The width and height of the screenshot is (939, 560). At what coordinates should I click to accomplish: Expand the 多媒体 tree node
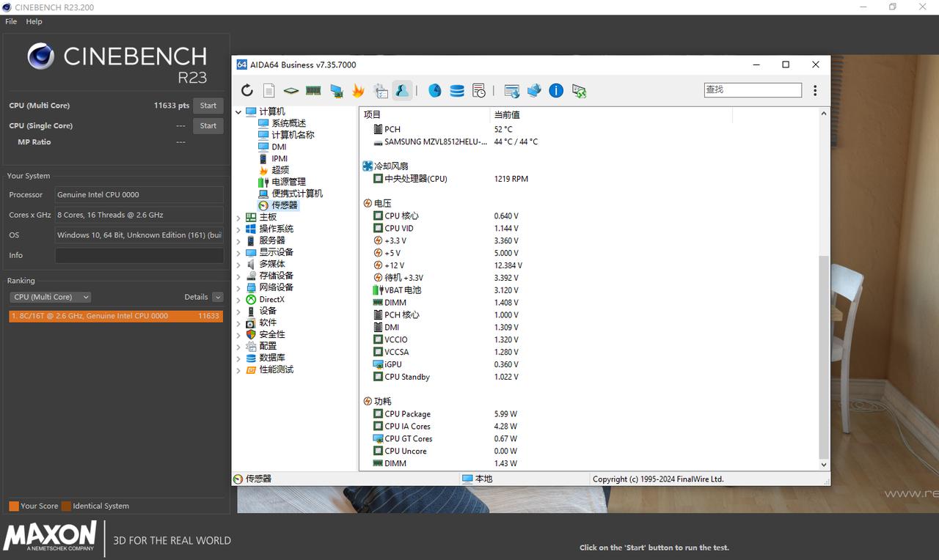point(238,265)
